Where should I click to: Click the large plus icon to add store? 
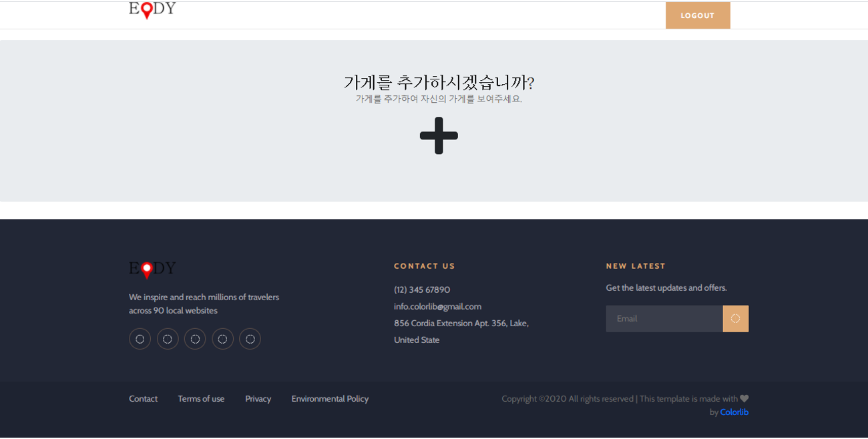pyautogui.click(x=439, y=136)
